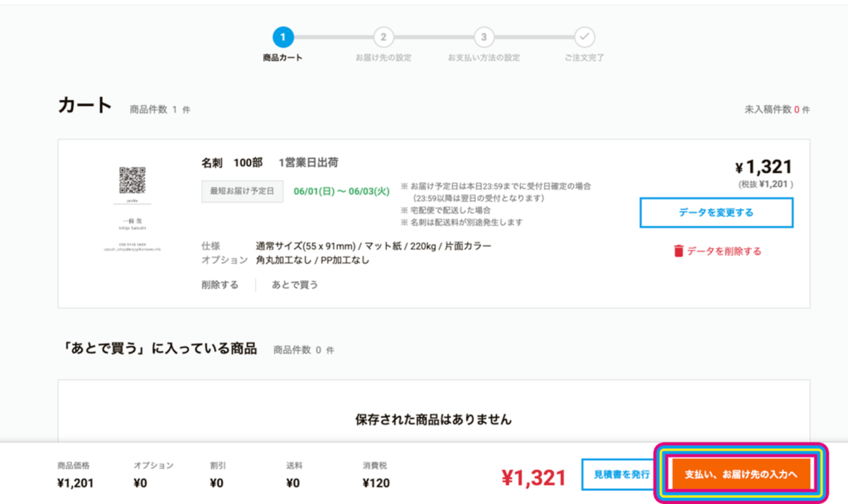
Task: Click the 最短お届け予定日 label
Action: [x=243, y=191]
